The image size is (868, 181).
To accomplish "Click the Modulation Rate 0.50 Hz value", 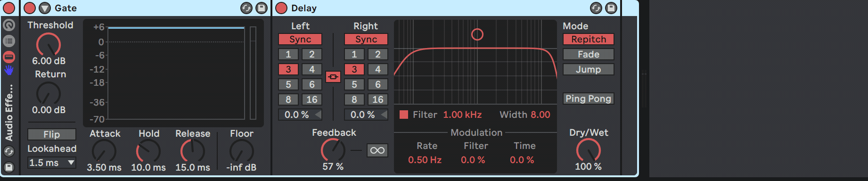I will tap(425, 160).
